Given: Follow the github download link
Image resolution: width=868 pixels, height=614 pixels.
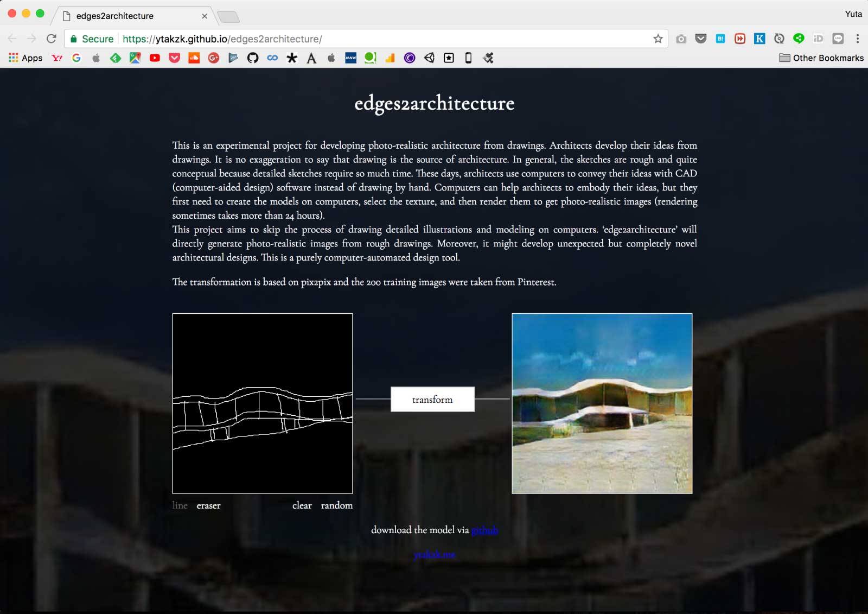Looking at the screenshot, I should (x=484, y=530).
